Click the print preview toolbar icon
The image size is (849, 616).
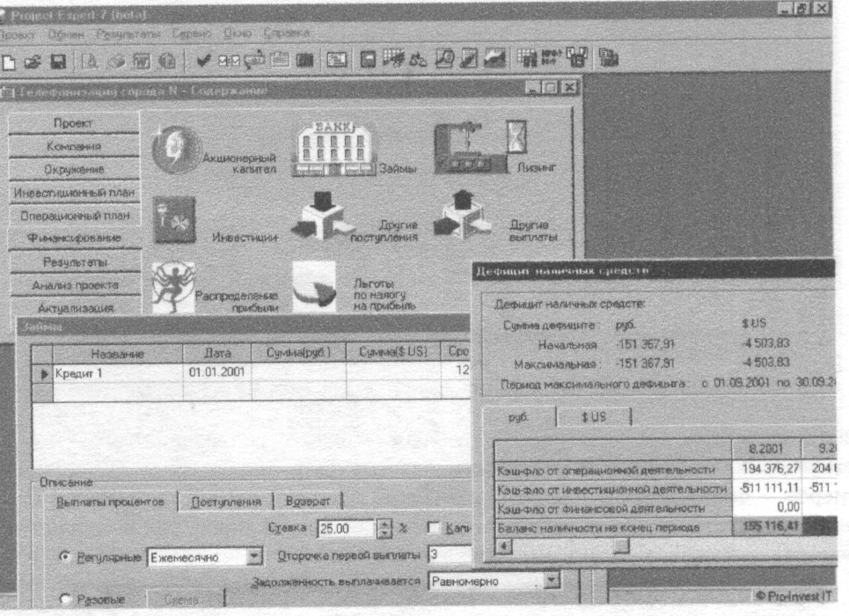(x=90, y=61)
